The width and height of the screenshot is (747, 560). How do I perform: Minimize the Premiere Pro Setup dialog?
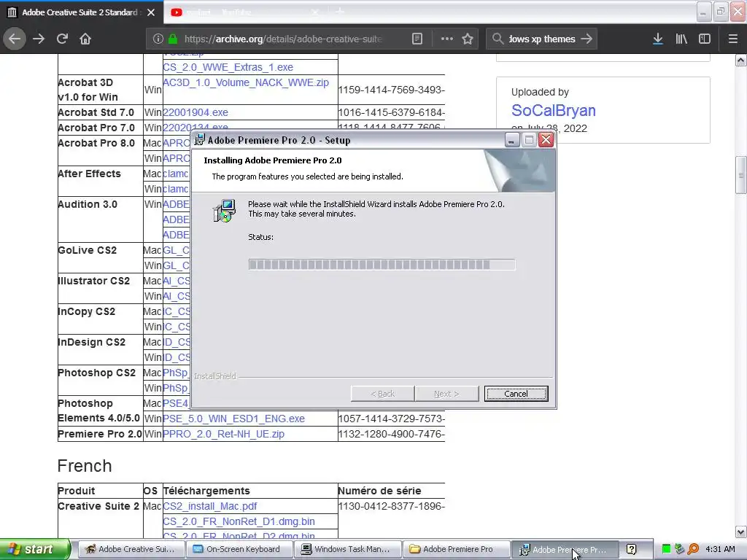511,140
